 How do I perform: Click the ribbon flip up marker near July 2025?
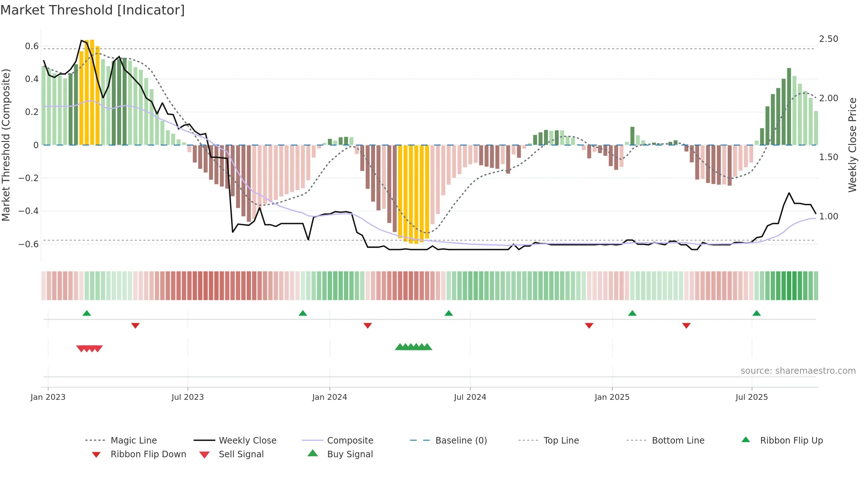[x=757, y=313]
